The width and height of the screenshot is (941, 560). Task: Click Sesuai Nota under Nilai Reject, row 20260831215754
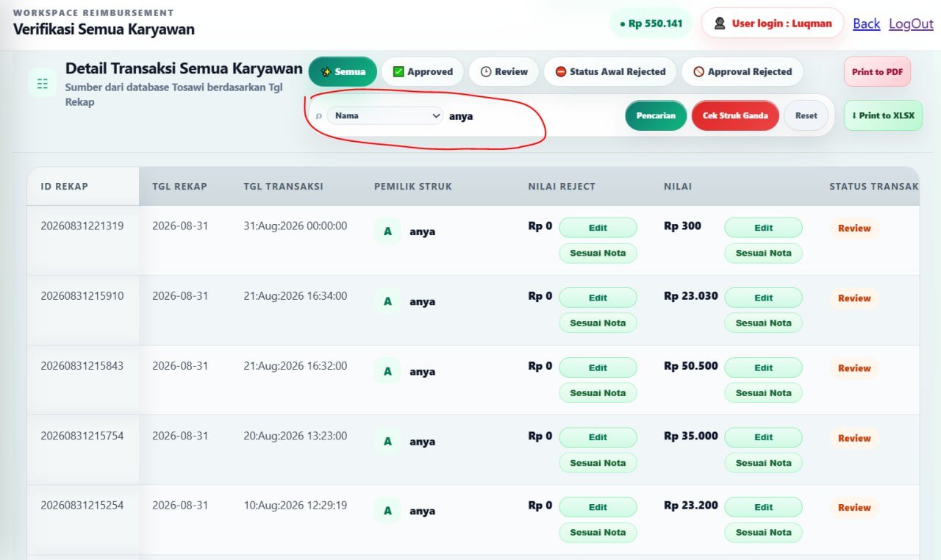[598, 463]
